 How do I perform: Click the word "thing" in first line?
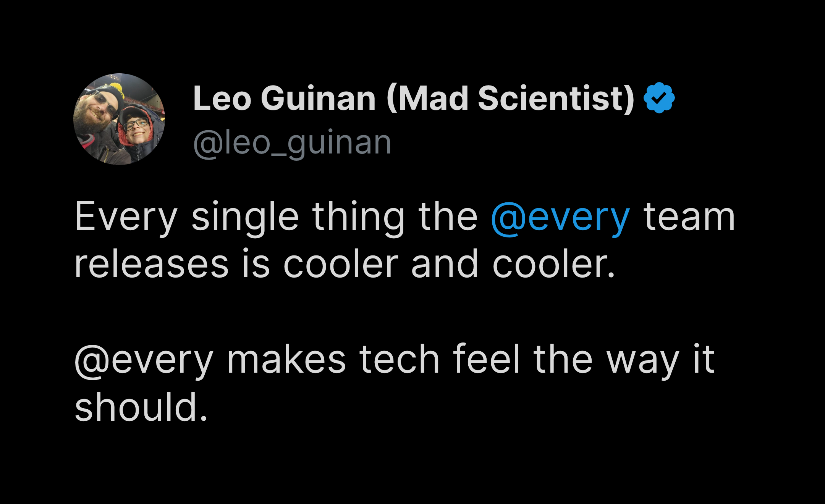coord(358,218)
